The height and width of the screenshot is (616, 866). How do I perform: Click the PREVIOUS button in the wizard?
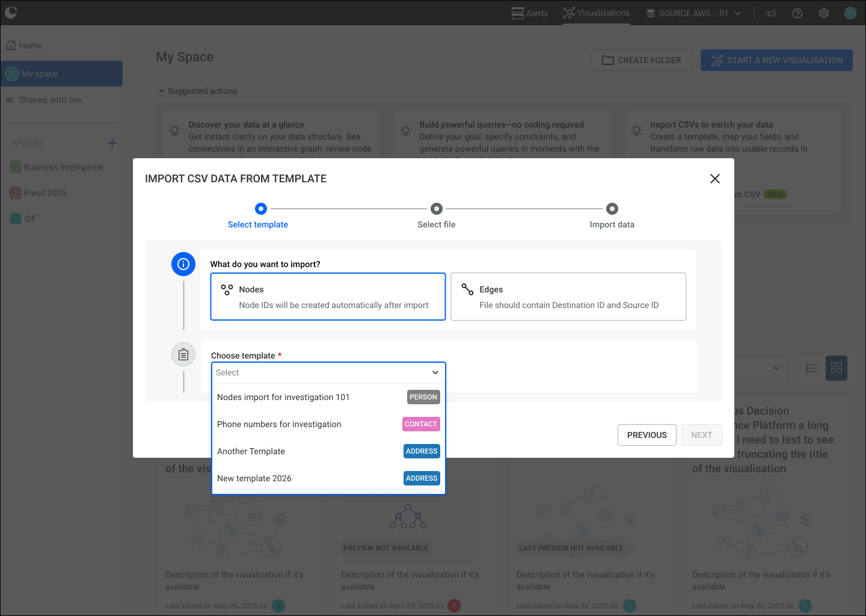pyautogui.click(x=646, y=434)
